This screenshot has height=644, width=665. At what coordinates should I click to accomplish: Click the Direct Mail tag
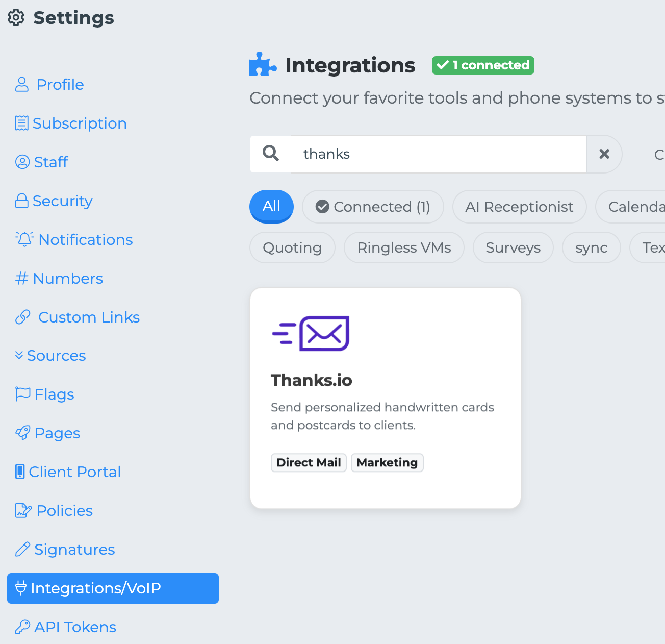tap(309, 462)
